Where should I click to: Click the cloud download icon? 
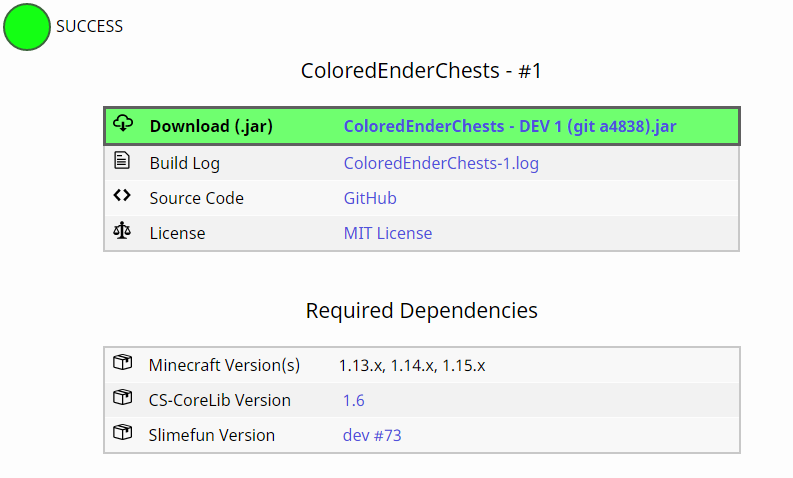click(123, 124)
